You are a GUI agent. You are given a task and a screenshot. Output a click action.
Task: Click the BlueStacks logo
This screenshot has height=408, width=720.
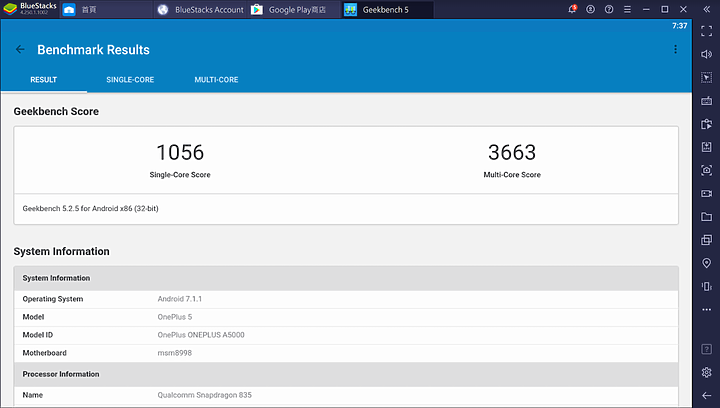click(x=10, y=9)
